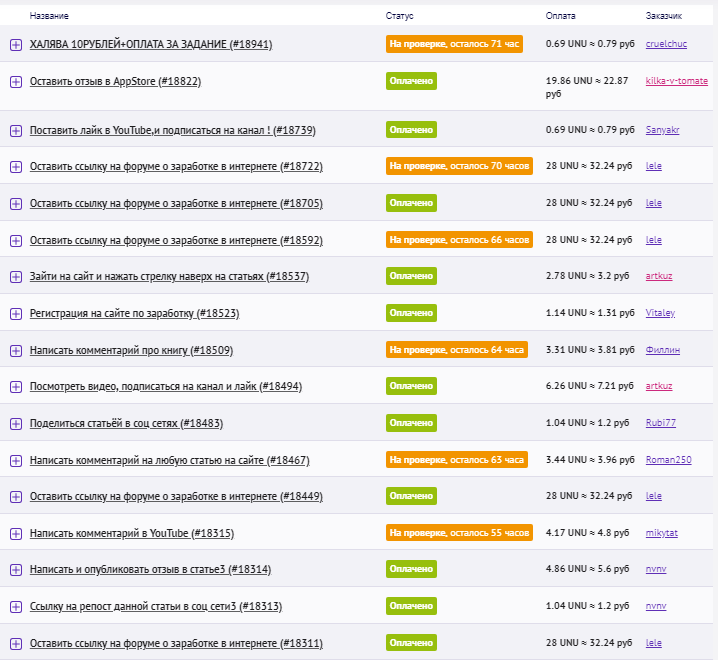Click 'На проверке, осталось 71 час' status badge

click(454, 44)
